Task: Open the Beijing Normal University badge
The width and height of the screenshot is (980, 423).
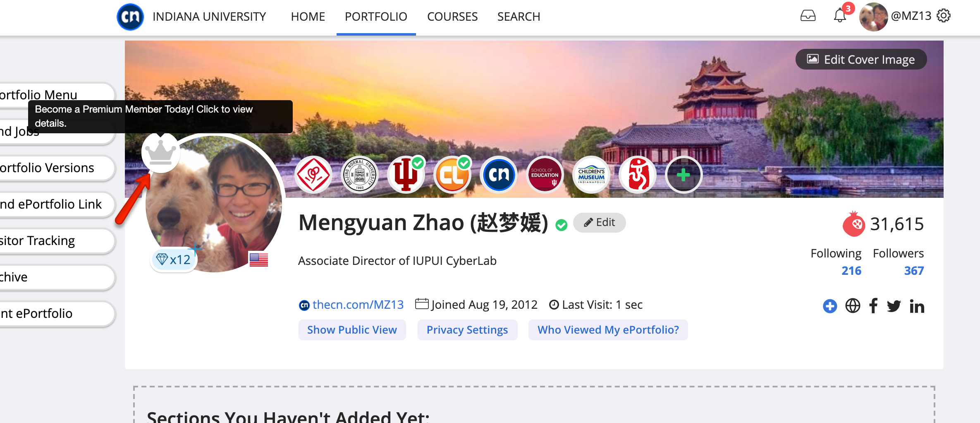Action: (x=360, y=175)
